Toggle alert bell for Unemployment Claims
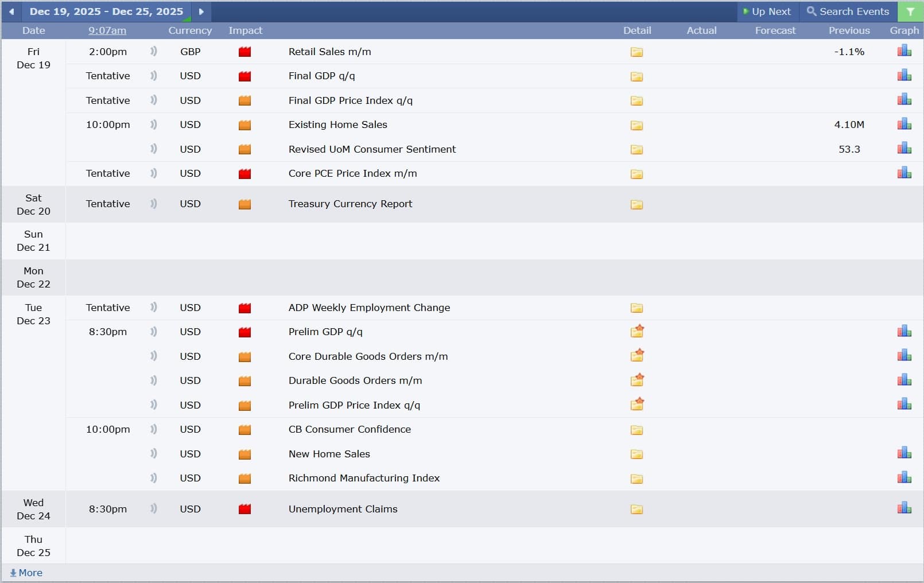 point(153,508)
